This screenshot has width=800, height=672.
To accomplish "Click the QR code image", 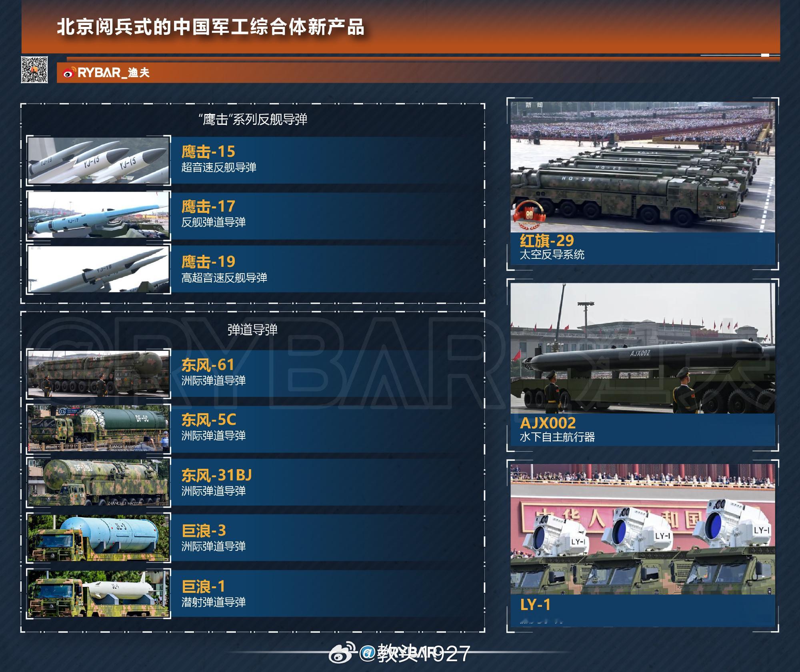I will coord(34,70).
